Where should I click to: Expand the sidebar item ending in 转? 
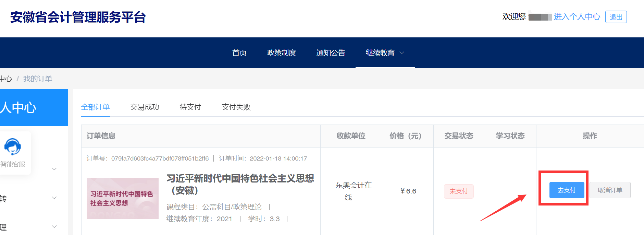click(x=54, y=198)
